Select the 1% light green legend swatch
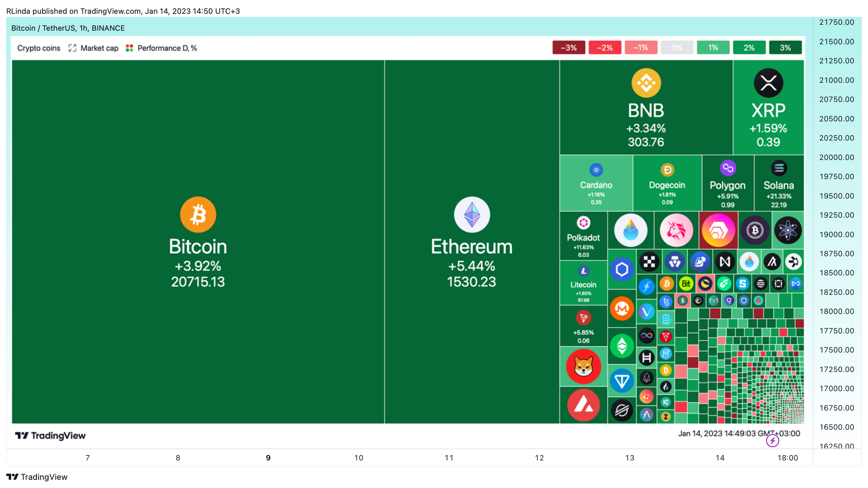This screenshot has width=868, height=488. click(x=713, y=48)
